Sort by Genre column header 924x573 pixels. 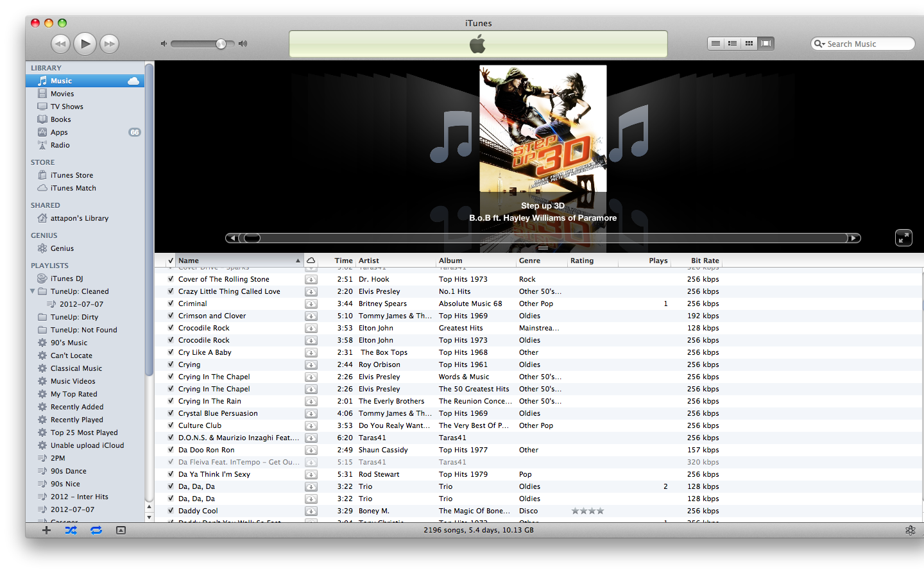(542, 261)
